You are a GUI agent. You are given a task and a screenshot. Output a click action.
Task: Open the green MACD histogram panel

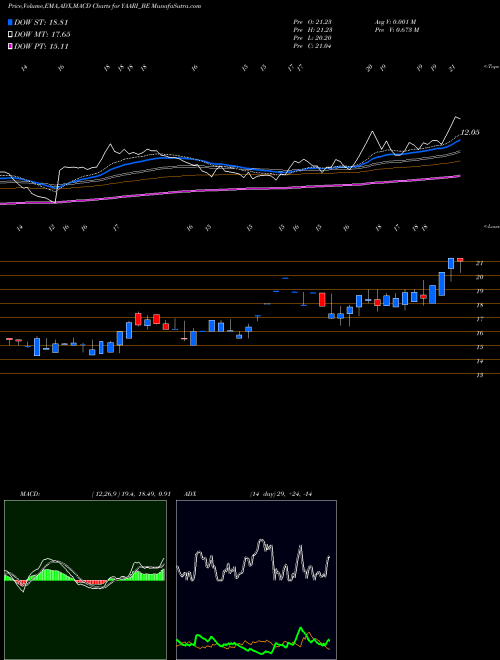[x=85, y=580]
